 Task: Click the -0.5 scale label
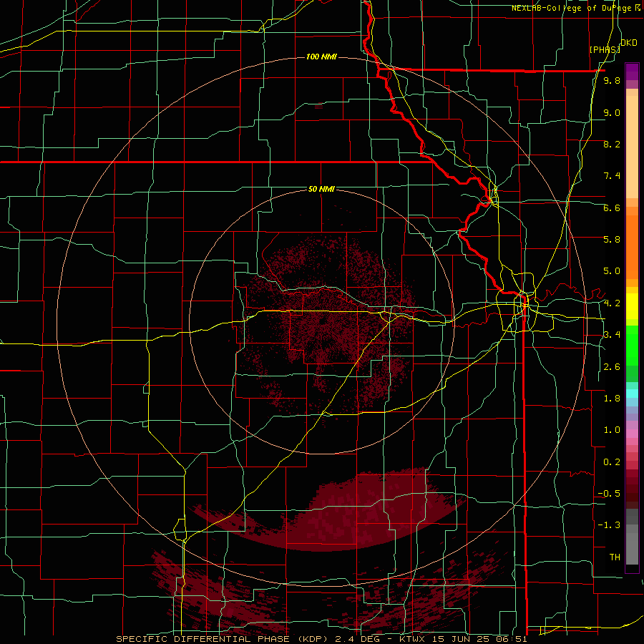pos(609,494)
